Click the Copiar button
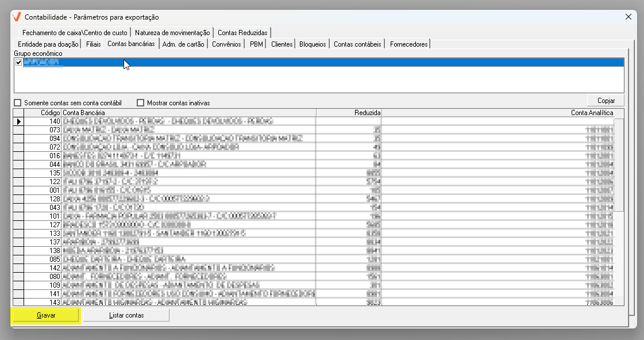This screenshot has width=644, height=340. click(x=606, y=101)
